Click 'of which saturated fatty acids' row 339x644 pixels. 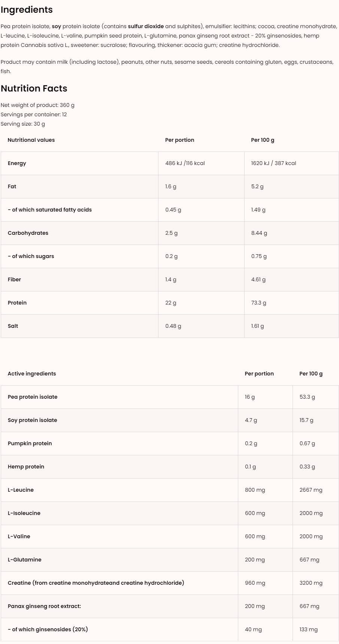(x=50, y=210)
